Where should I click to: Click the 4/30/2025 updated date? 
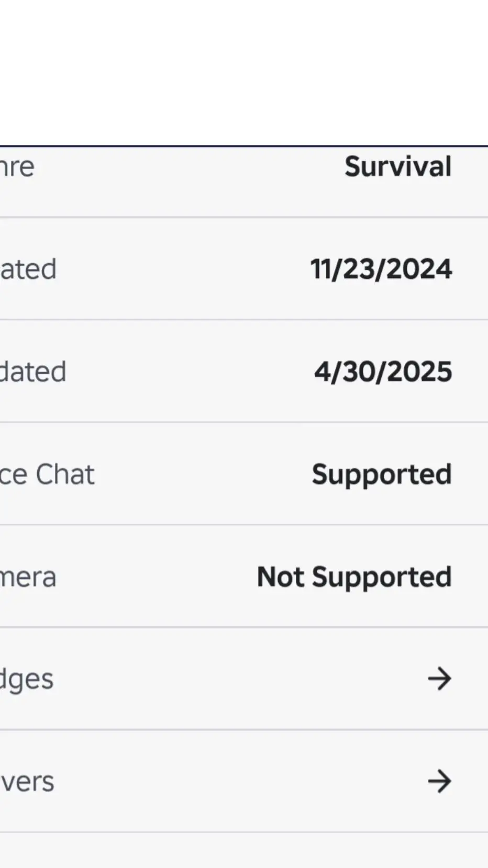pyautogui.click(x=383, y=371)
